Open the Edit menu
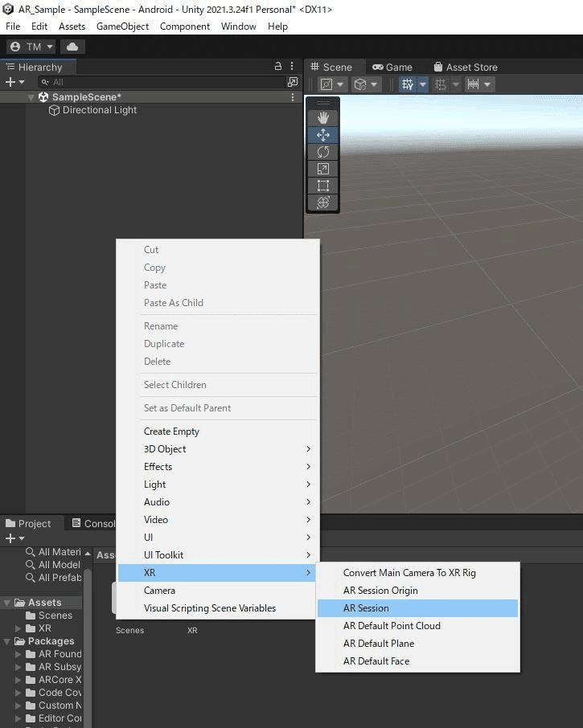This screenshot has height=728, width=583. [x=39, y=27]
